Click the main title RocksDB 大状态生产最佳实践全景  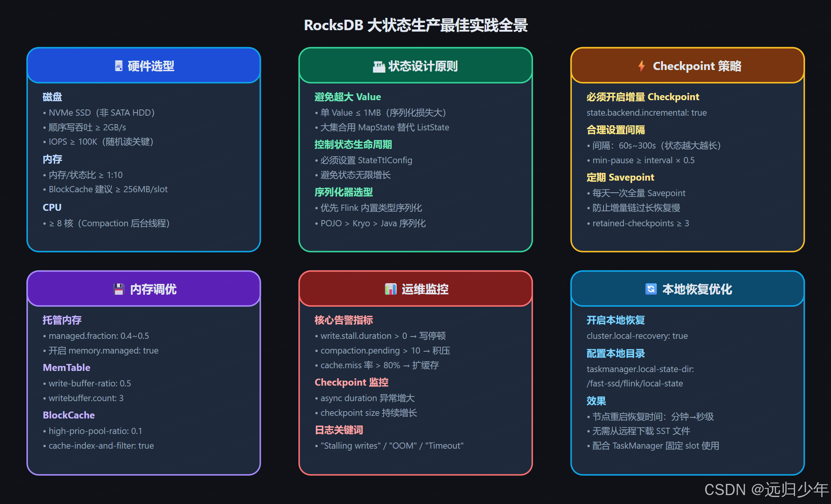[x=416, y=26]
